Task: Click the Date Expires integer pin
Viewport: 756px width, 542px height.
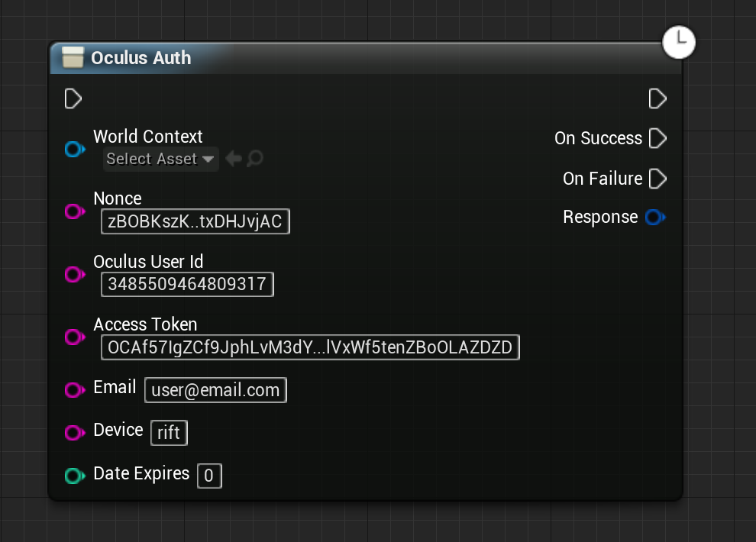Action: pos(74,476)
